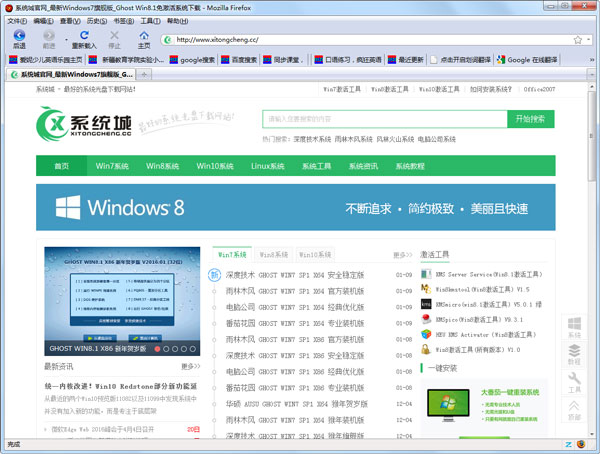The height and width of the screenshot is (454, 600).
Task: Click the Win8kmstool icon
Action: coord(426,289)
